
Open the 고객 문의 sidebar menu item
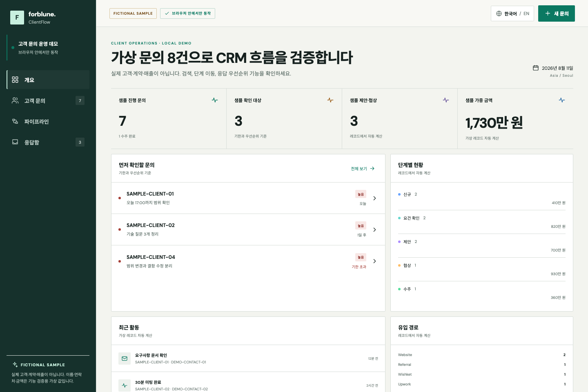point(48,100)
